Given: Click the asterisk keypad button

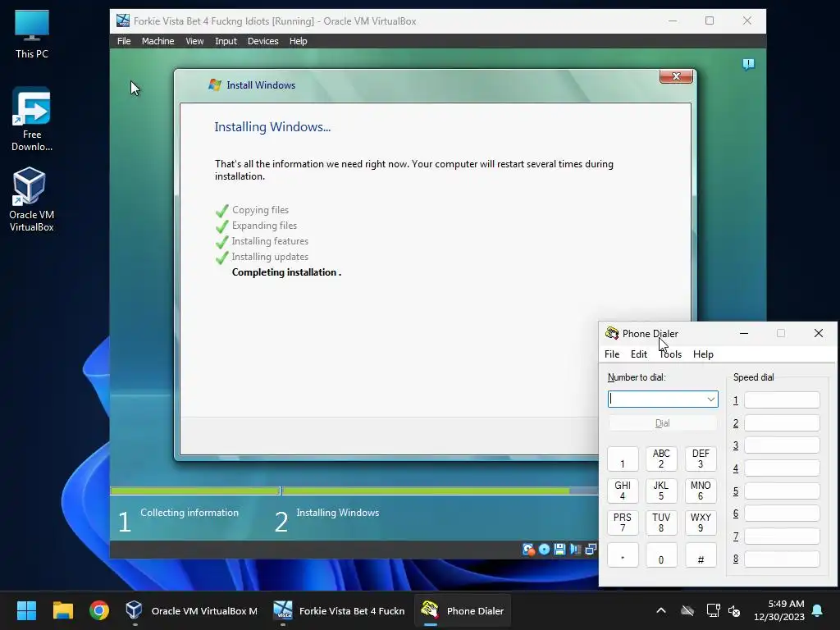Looking at the screenshot, I should coord(623,555).
